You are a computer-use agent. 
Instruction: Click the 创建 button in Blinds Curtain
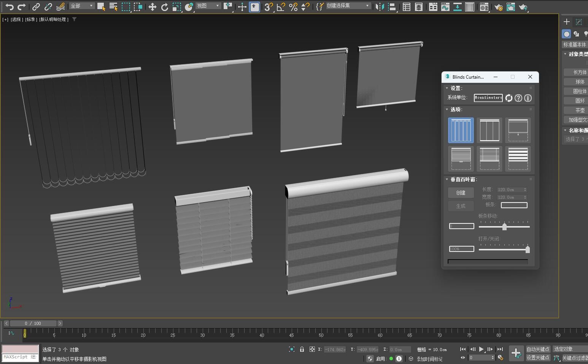[x=461, y=193]
